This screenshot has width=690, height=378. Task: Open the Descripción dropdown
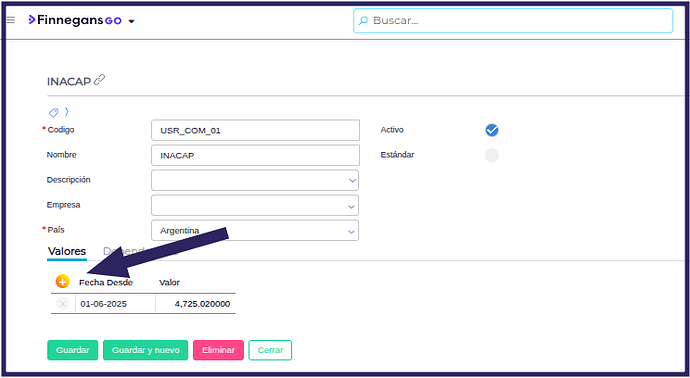255,180
